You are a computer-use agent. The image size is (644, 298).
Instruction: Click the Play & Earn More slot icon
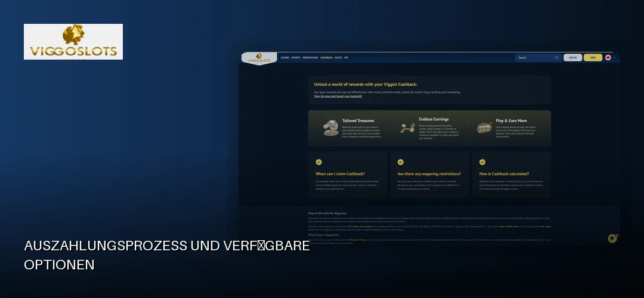coord(484,128)
